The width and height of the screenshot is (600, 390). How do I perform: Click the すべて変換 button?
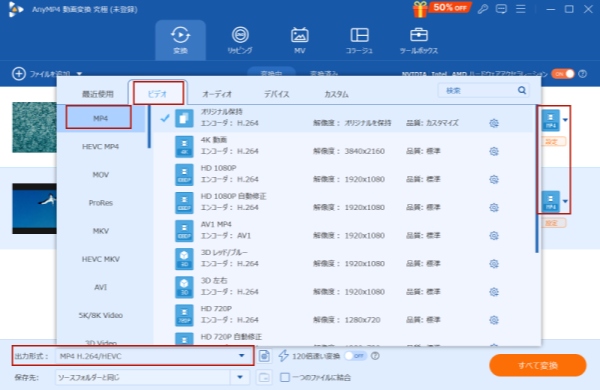pyautogui.click(x=538, y=365)
